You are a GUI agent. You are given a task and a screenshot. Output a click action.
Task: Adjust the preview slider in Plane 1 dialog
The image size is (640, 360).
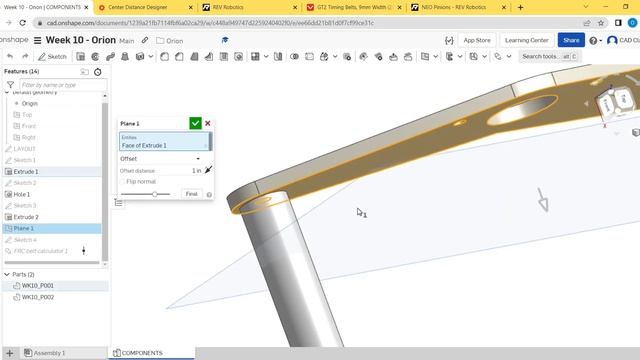click(155, 194)
